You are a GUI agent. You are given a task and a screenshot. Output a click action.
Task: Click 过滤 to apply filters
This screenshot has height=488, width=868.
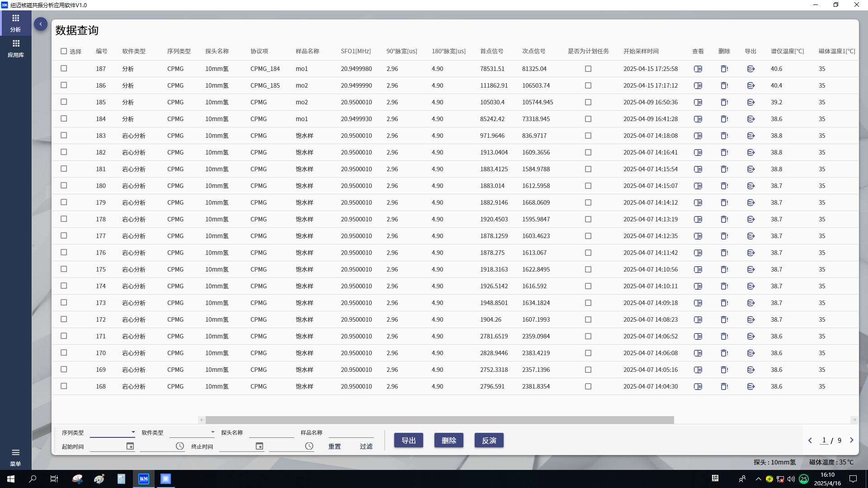pyautogui.click(x=366, y=446)
